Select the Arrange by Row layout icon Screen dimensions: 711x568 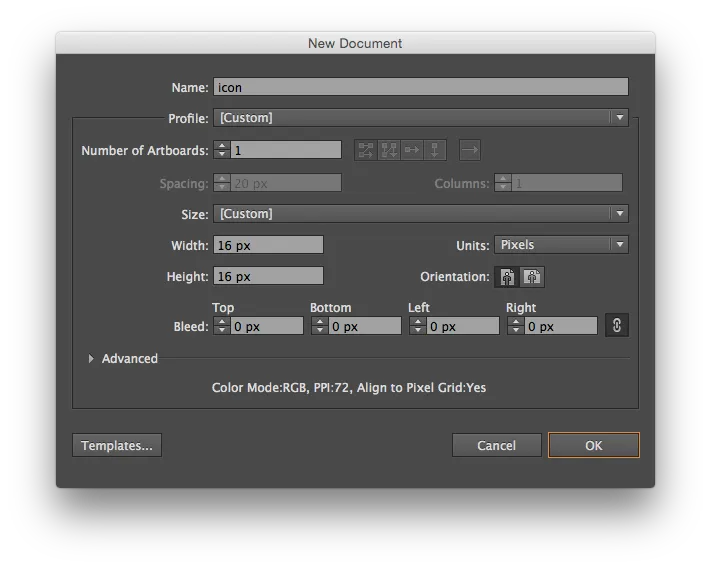point(412,150)
